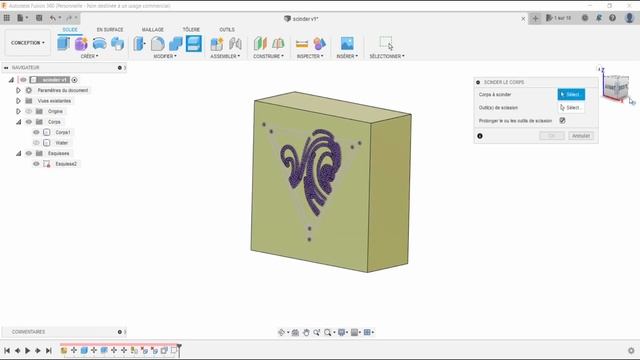Image resolution: width=640 pixels, height=360 pixels.
Task: Open the CONSTRUIRE dropdown menu
Action: click(268, 56)
